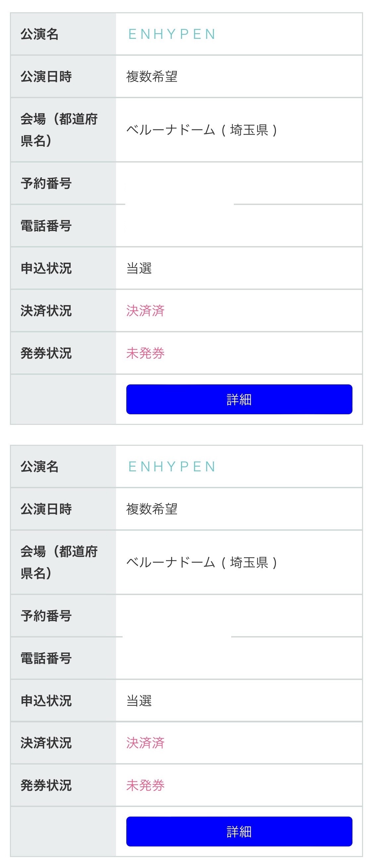The width and height of the screenshot is (373, 868).
Task: Select 複数希望 text in the lower card
Action: coord(152,509)
